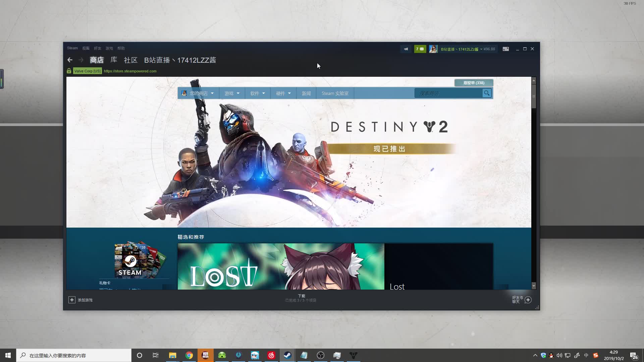Click the 现已推出 Destiny 2 banner
Screen dimensions: 644x362
(x=389, y=149)
